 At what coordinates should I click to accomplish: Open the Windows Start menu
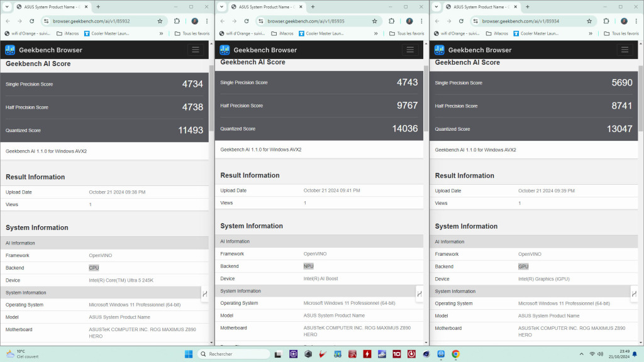click(x=189, y=354)
